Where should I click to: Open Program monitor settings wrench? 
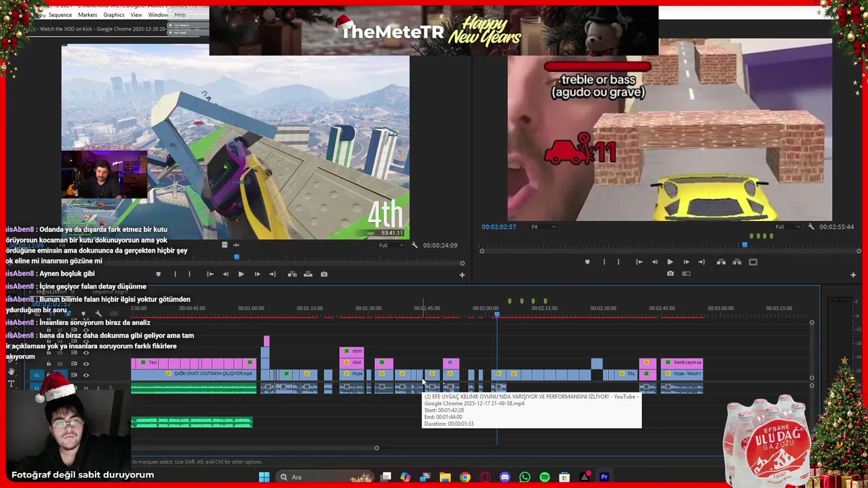click(811, 227)
